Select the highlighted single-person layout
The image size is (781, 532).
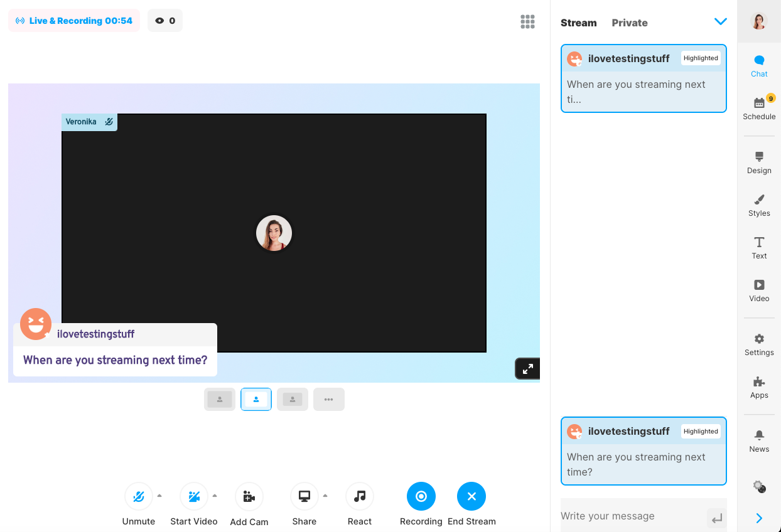pyautogui.click(x=256, y=399)
